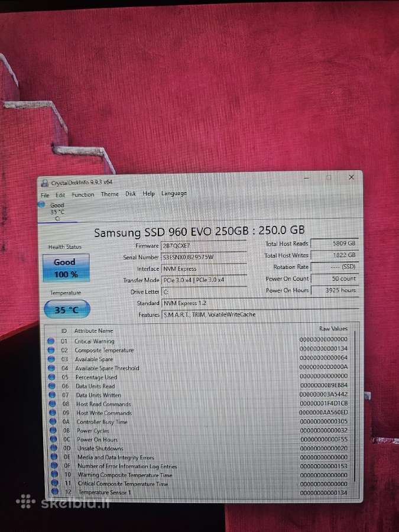Click the ID column header
This screenshot has width=399, height=532.
[x=64, y=331]
